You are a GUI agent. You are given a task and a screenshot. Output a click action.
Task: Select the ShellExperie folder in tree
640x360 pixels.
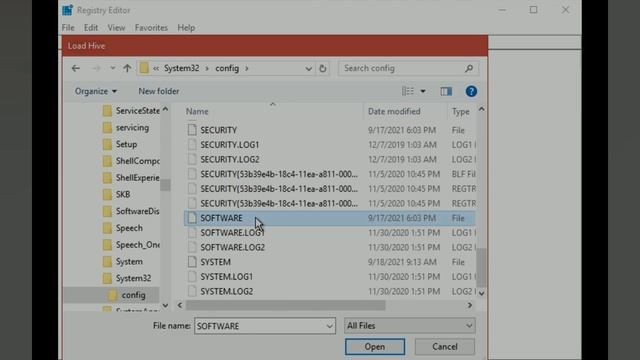tap(138, 178)
